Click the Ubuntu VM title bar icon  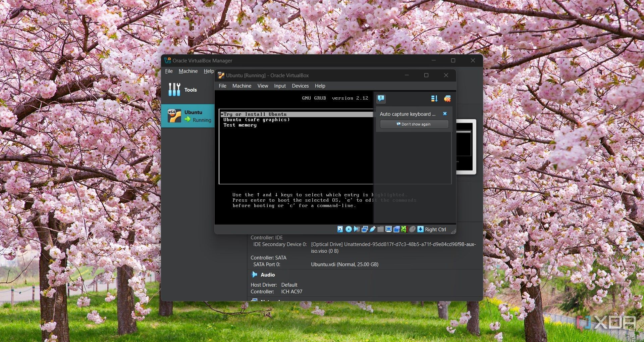tap(221, 75)
